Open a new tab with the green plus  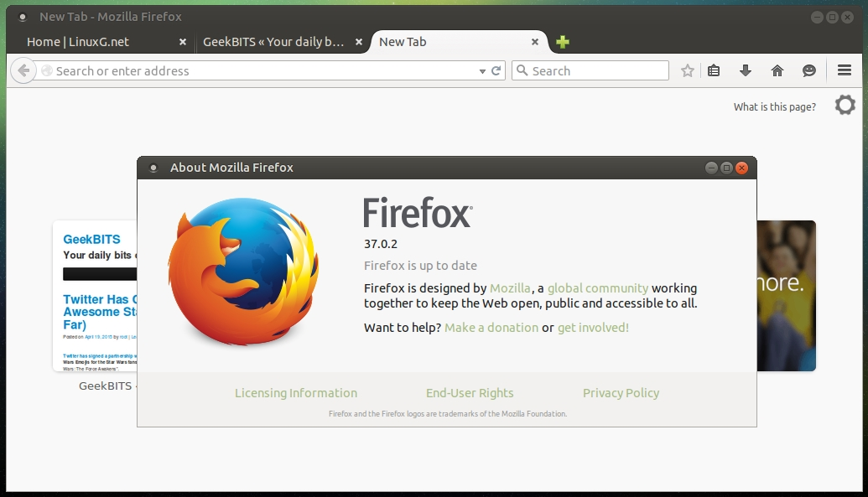click(562, 41)
